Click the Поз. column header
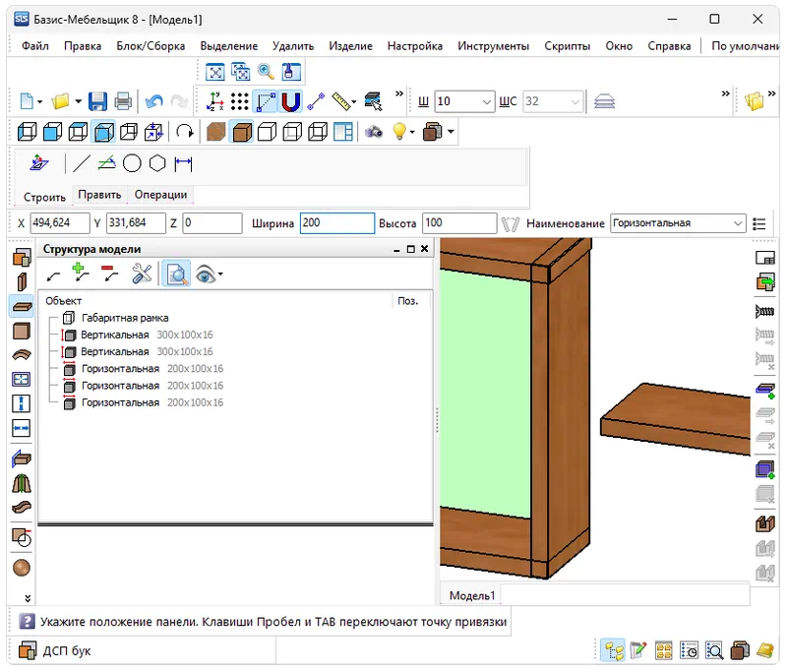This screenshot has height=672, width=787. pyautogui.click(x=407, y=301)
